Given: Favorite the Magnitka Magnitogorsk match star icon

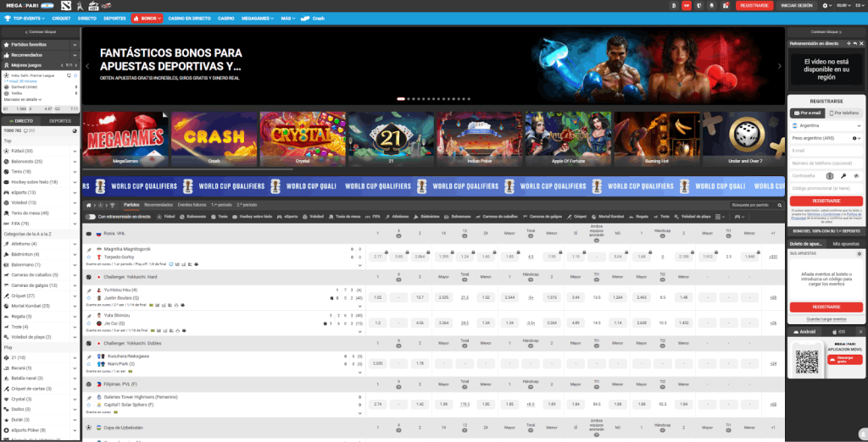Looking at the screenshot, I should (x=89, y=257).
